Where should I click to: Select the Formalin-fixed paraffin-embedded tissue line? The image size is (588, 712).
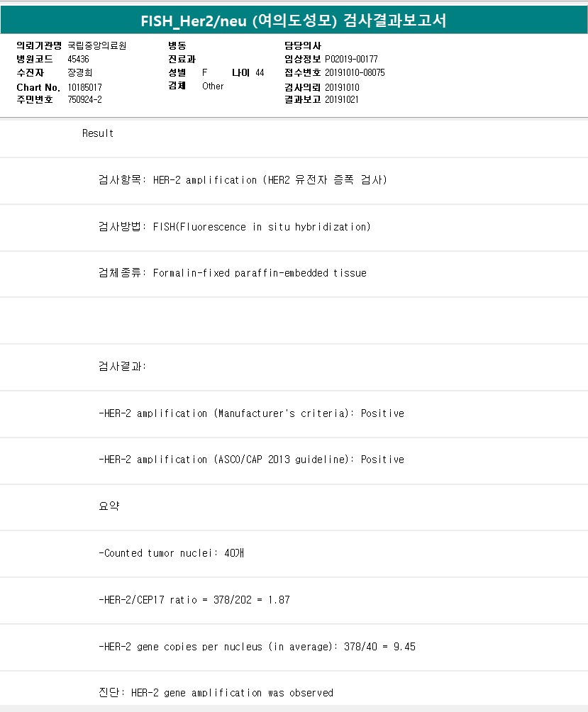(233, 273)
